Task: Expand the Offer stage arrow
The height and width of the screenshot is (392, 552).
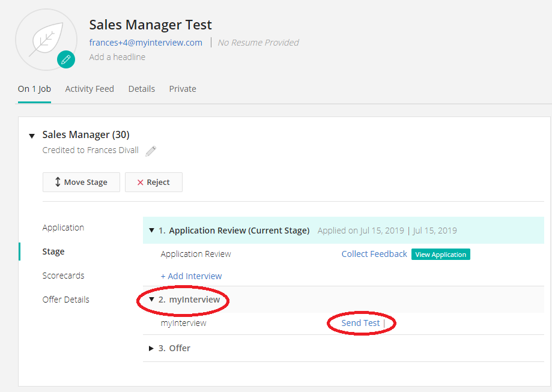Action: click(151, 348)
